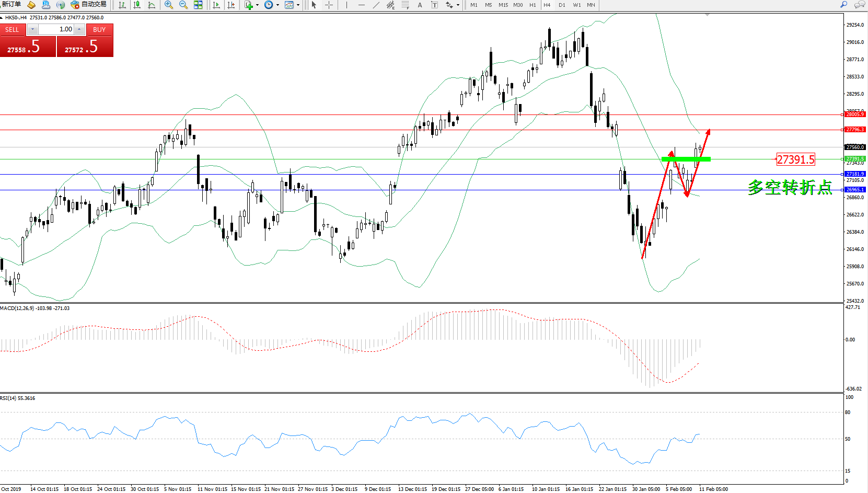Select the Crosshair tool
868x493 pixels.
tap(329, 5)
